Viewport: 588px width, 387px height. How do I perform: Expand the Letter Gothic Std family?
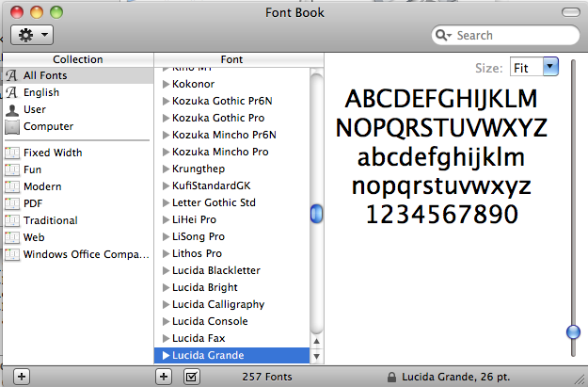click(166, 202)
